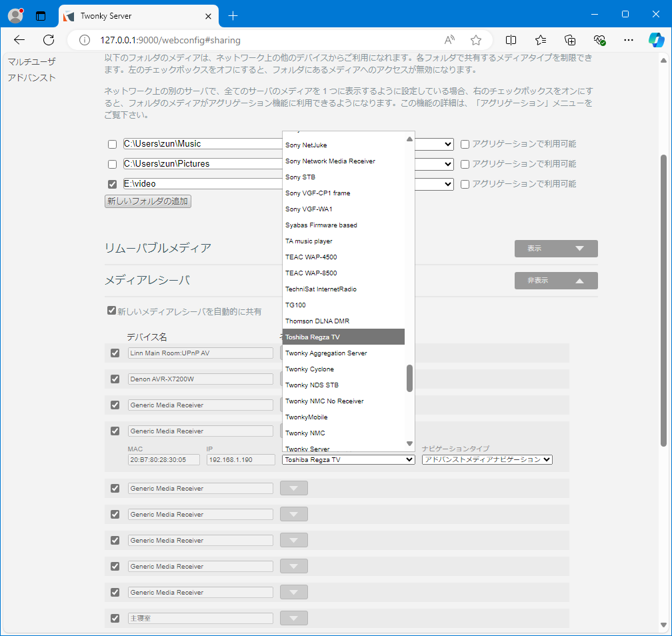The height and width of the screenshot is (636, 672).
Task: Click the browser address bar URL
Action: tap(170, 40)
